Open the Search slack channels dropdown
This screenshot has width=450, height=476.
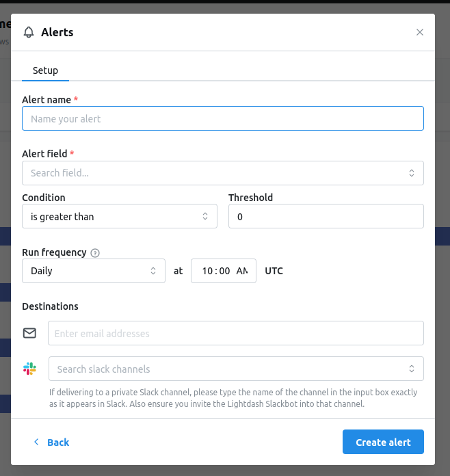point(236,369)
